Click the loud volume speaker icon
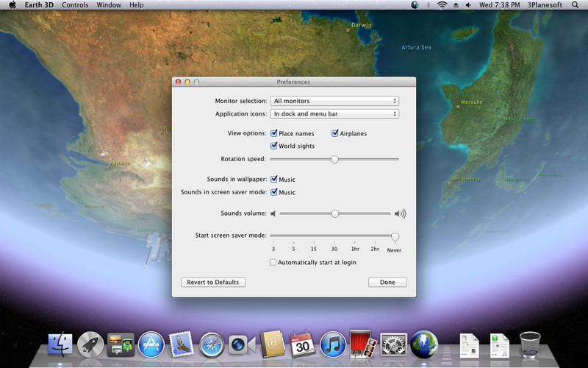Screen dimensions: 588x368 (x=400, y=213)
